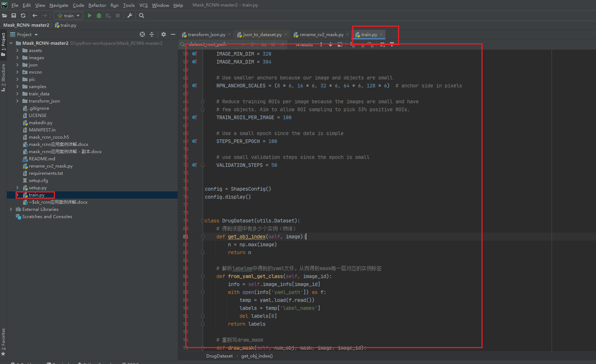Click get_obj_index() breadcrumb below the editor
Viewport: 596px width, 364px height.
coord(257,356)
